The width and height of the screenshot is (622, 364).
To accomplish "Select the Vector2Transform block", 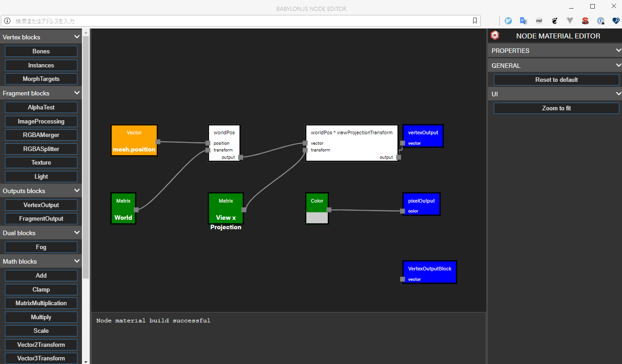I will (x=41, y=345).
